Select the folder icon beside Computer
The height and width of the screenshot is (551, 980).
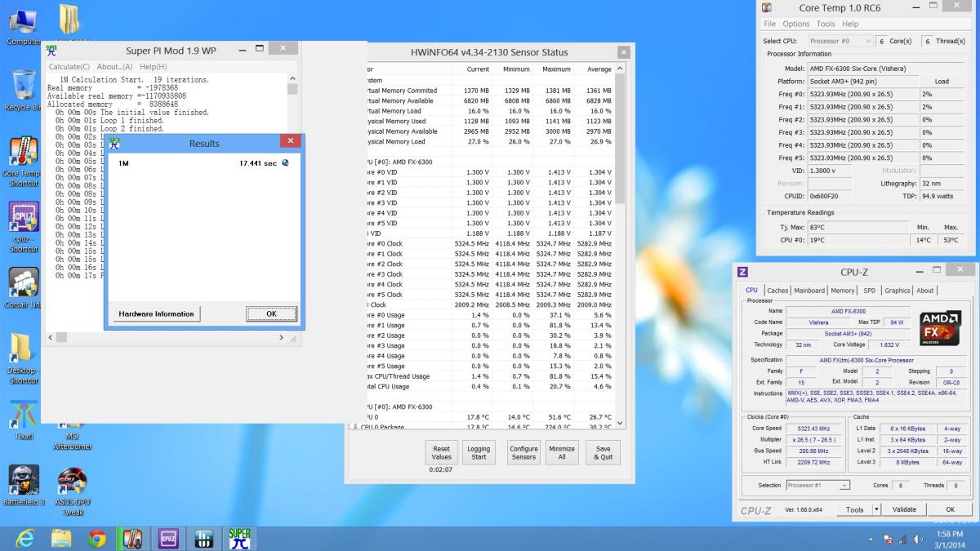pyautogui.click(x=70, y=20)
